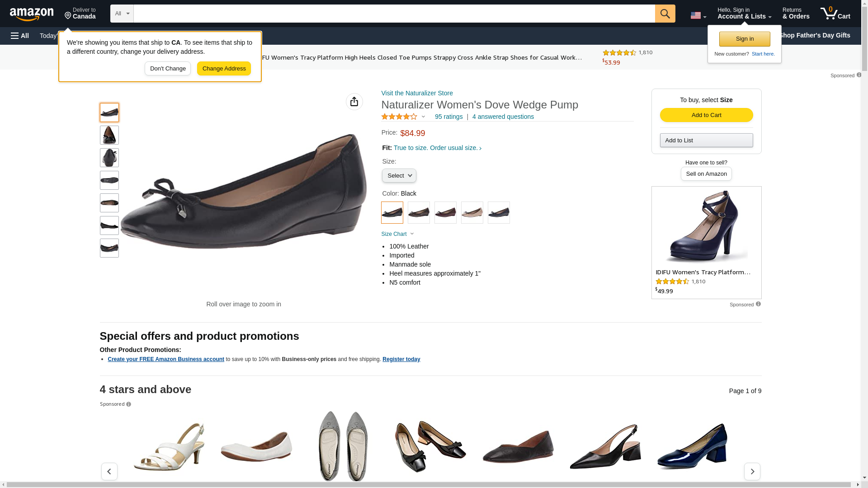Open the search category All dropdown
Image resolution: width=868 pixels, height=488 pixels.
[122, 14]
